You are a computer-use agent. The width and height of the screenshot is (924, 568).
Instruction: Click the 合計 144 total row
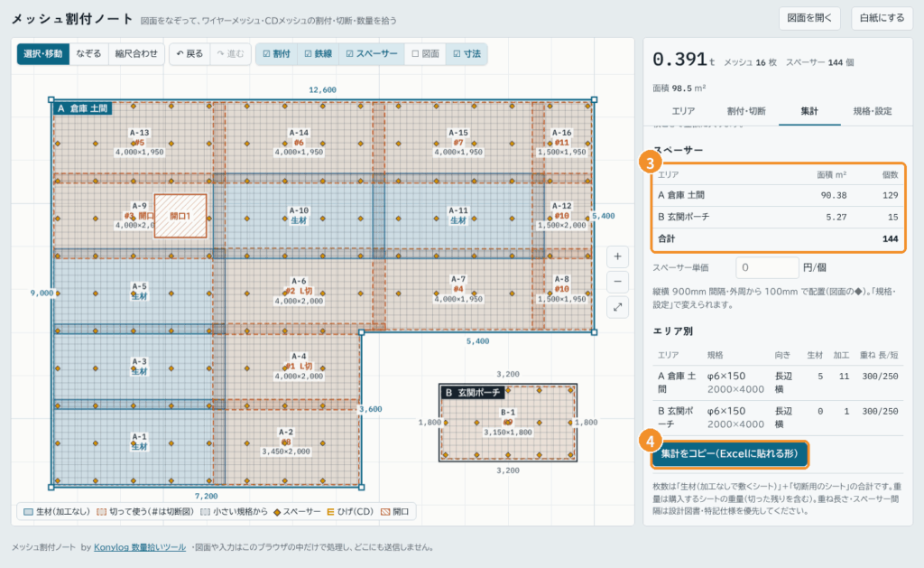pyautogui.click(x=778, y=239)
